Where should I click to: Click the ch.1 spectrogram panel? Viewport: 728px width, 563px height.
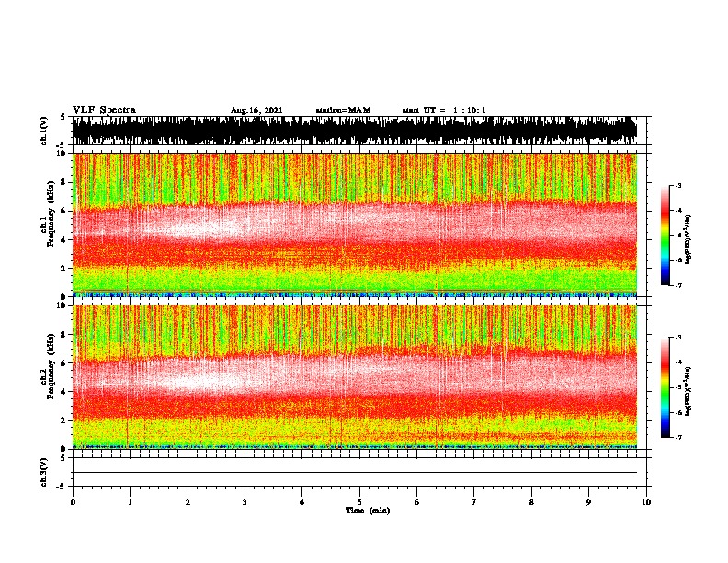355,224
